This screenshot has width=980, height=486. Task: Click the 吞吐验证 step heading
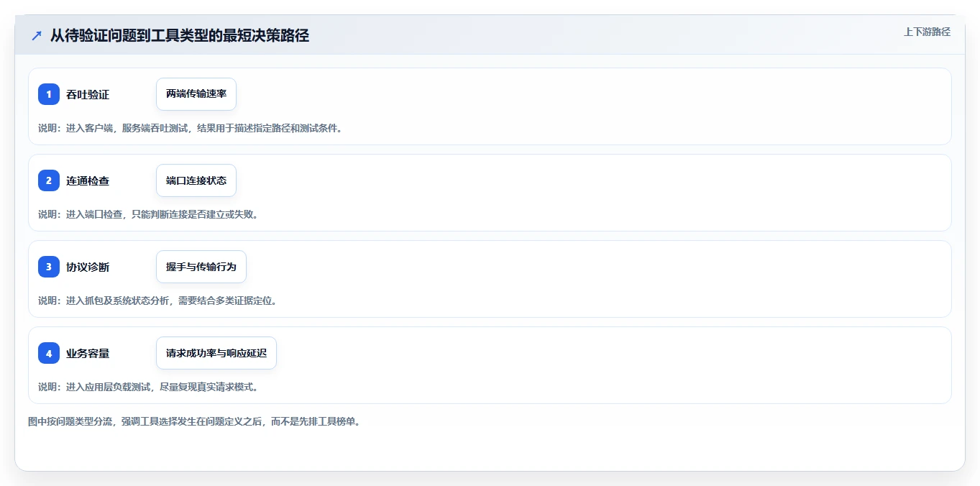pyautogui.click(x=88, y=94)
